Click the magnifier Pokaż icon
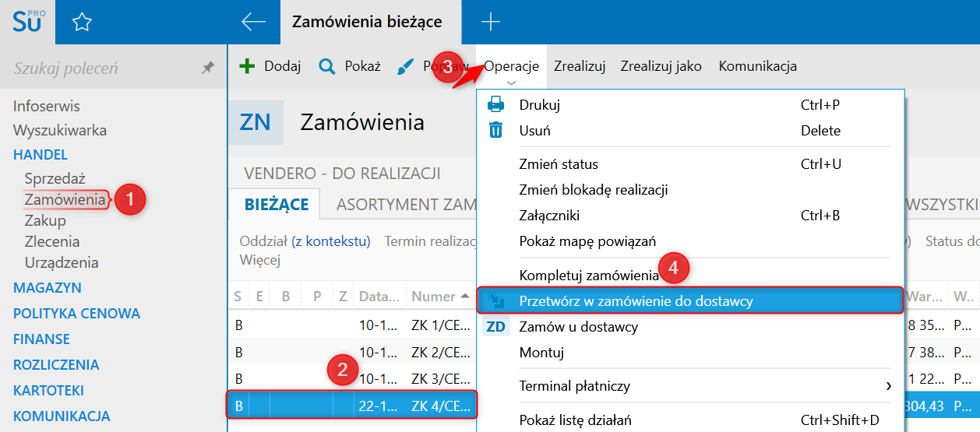 [327, 66]
